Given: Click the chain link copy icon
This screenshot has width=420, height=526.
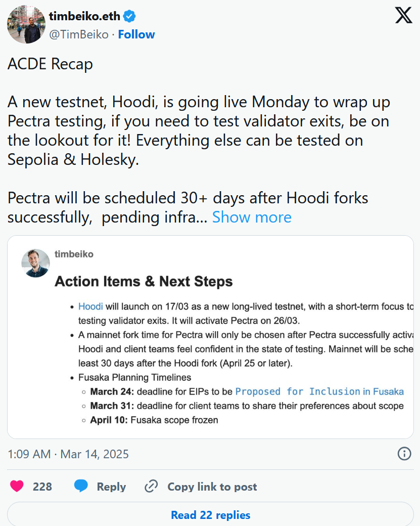Looking at the screenshot, I should [151, 486].
